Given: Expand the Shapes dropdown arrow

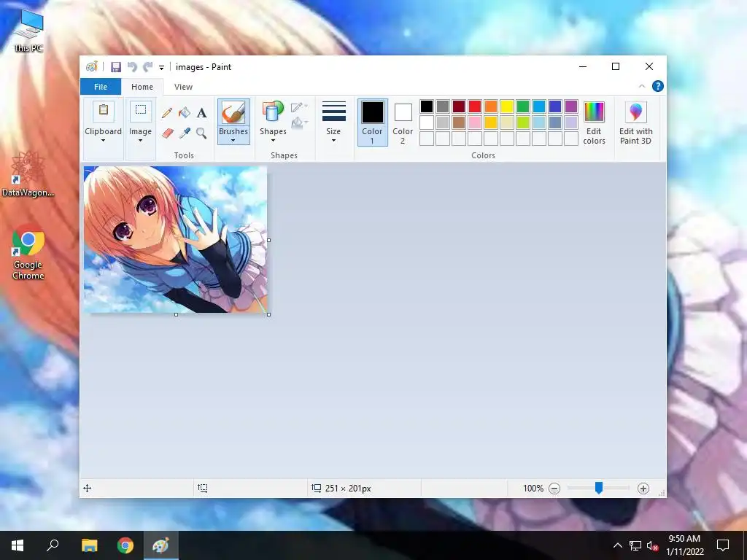Looking at the screenshot, I should pyautogui.click(x=273, y=141).
